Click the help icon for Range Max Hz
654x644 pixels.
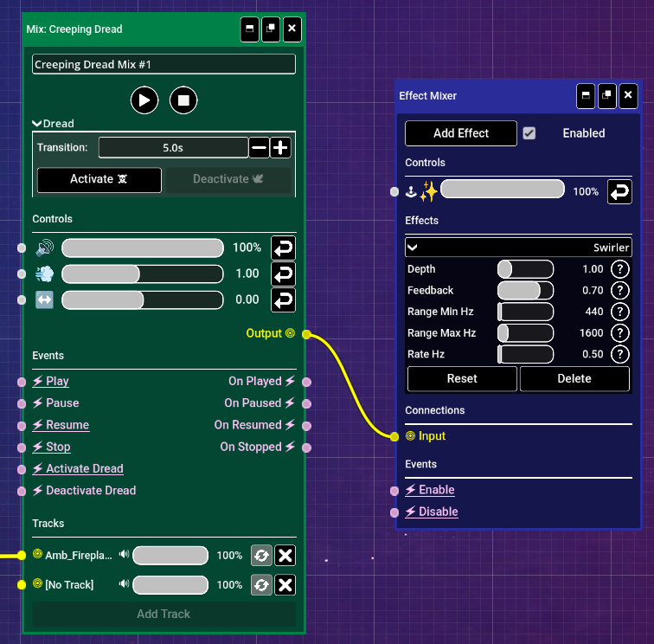click(x=619, y=333)
